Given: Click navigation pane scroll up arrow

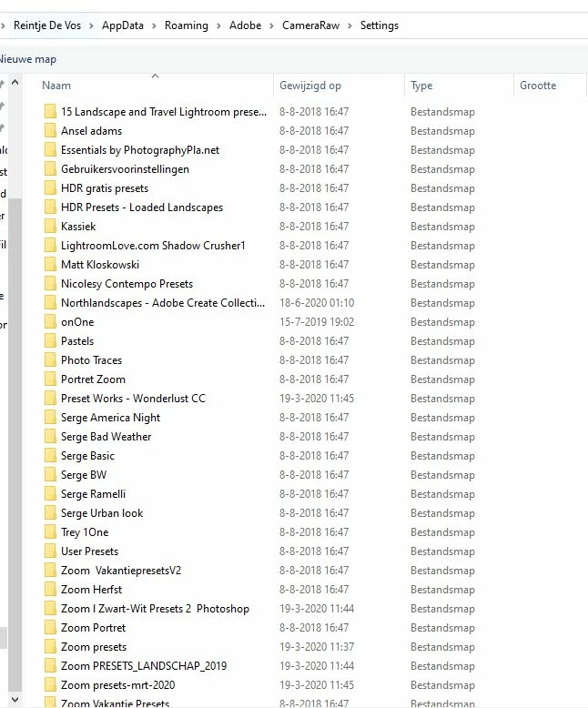Looking at the screenshot, I should point(15,83).
